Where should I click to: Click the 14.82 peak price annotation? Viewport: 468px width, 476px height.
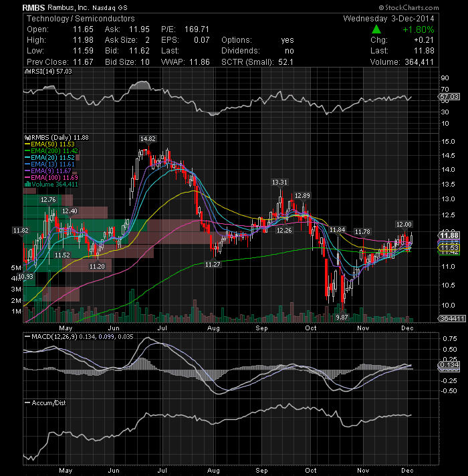[x=148, y=139]
